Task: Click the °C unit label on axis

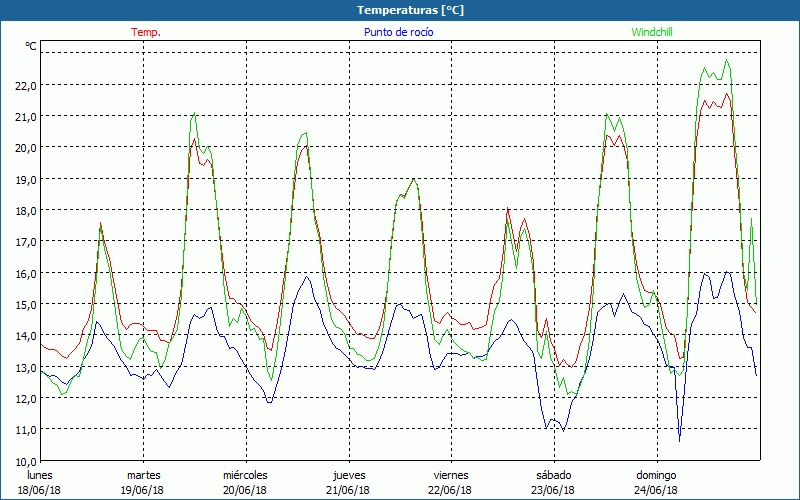Action: coord(31,46)
